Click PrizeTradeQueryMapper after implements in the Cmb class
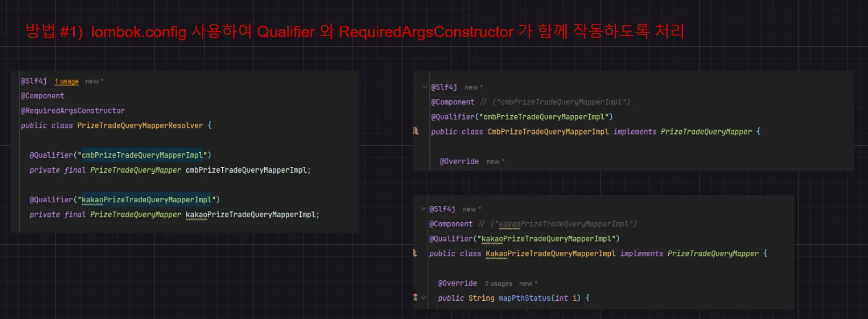This screenshot has height=319, width=868. [x=706, y=131]
